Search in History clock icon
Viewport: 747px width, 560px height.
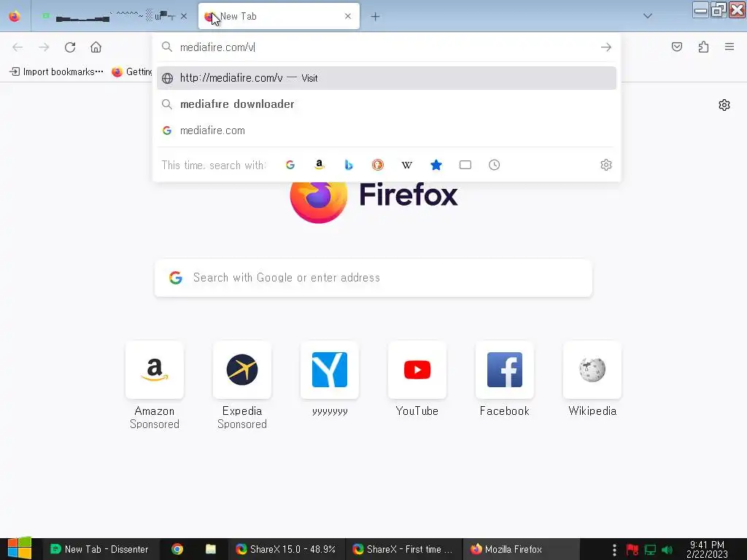495,165
